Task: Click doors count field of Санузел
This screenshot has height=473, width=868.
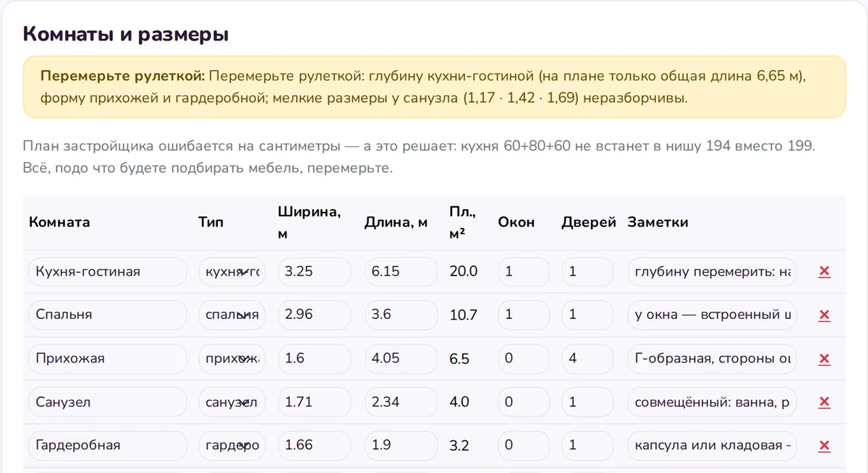Action: click(587, 402)
